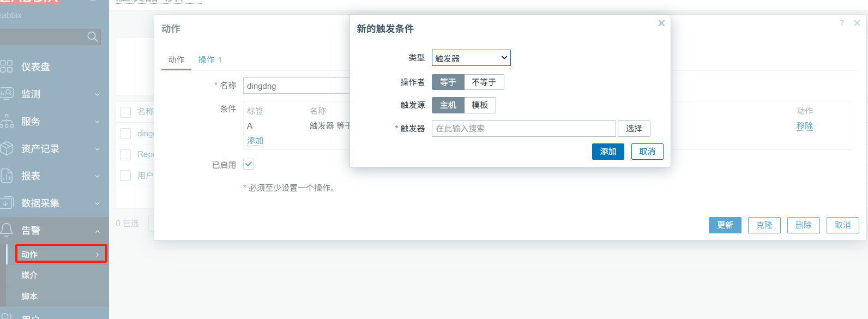Click the 删除 button

click(x=804, y=225)
